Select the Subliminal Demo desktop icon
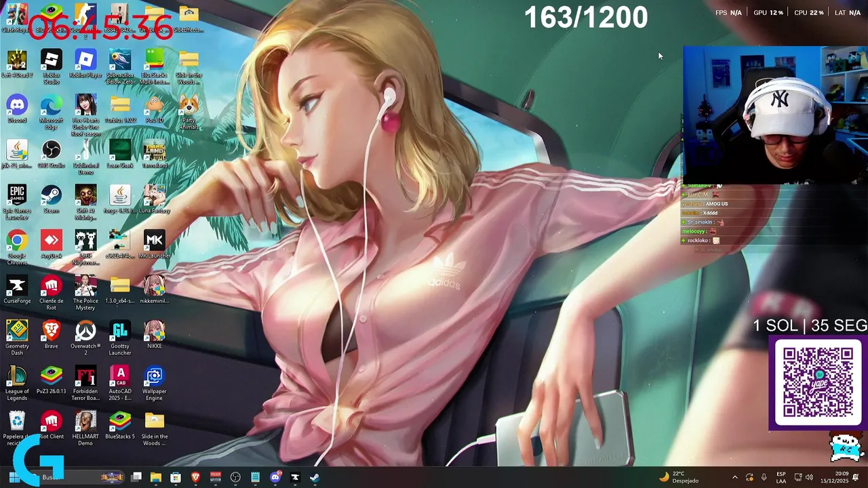 point(85,157)
